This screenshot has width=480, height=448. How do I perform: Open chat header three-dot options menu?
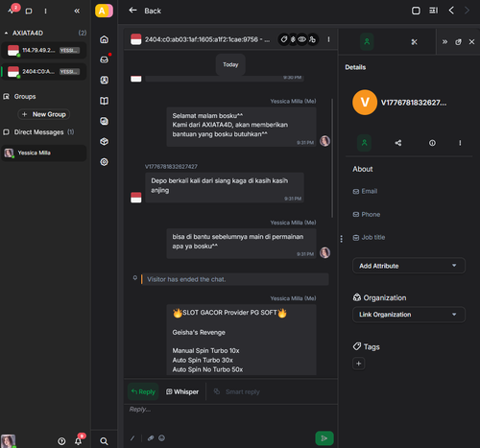tap(328, 39)
